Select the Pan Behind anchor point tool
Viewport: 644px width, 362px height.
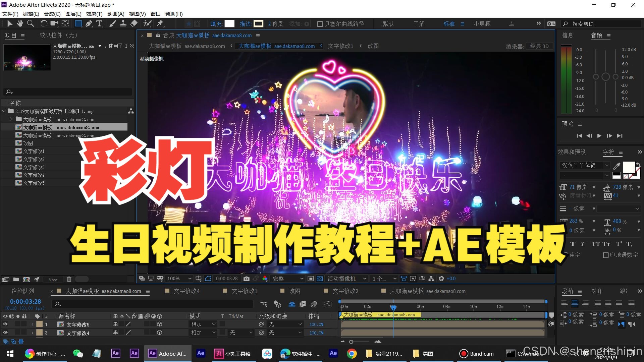click(65, 23)
